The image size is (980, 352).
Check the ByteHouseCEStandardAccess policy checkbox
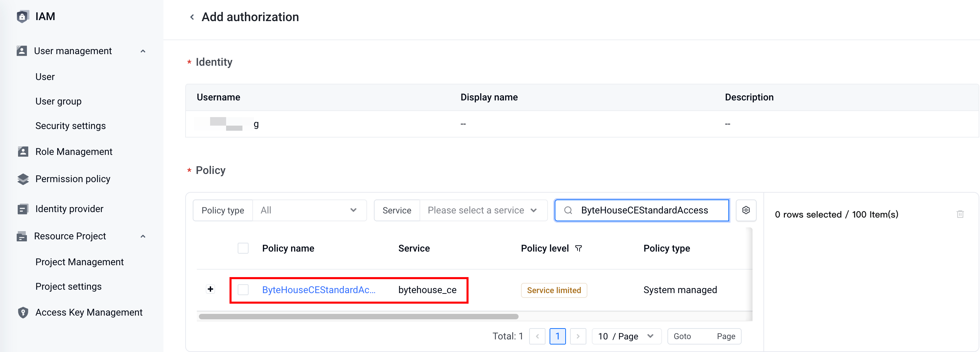click(x=243, y=290)
